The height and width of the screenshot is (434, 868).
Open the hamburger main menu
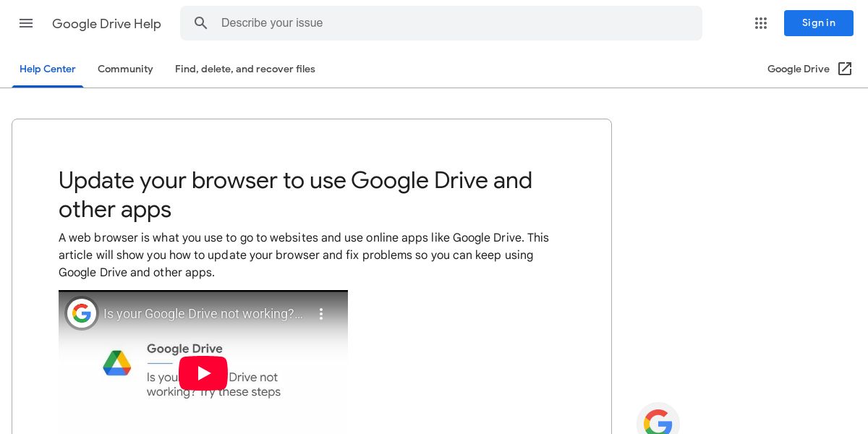pos(26,23)
